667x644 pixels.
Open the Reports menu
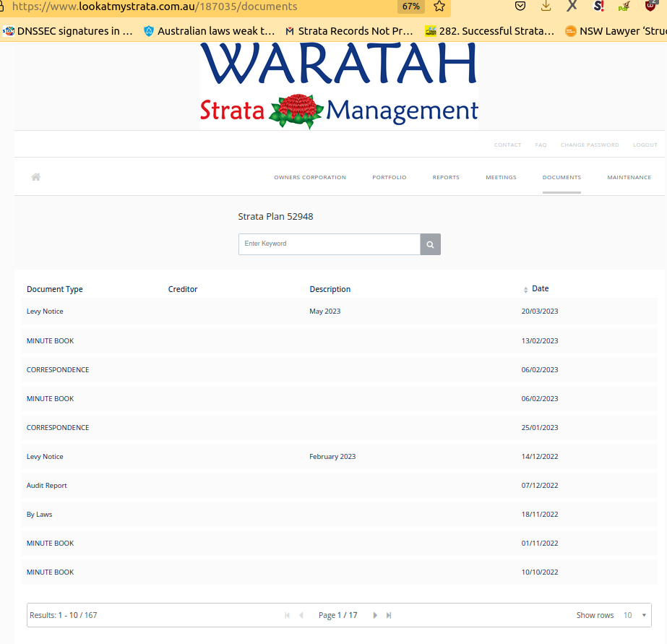click(x=446, y=177)
